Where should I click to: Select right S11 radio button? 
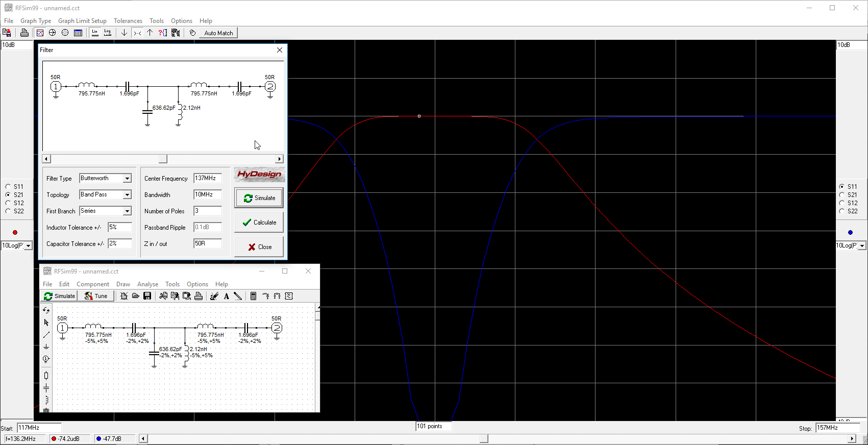[x=842, y=187]
